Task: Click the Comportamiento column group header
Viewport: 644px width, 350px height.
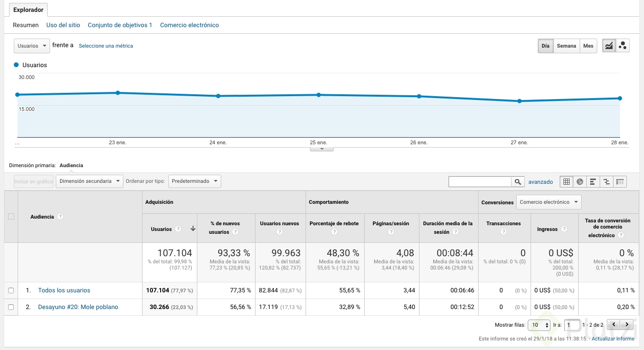Action: tap(329, 202)
